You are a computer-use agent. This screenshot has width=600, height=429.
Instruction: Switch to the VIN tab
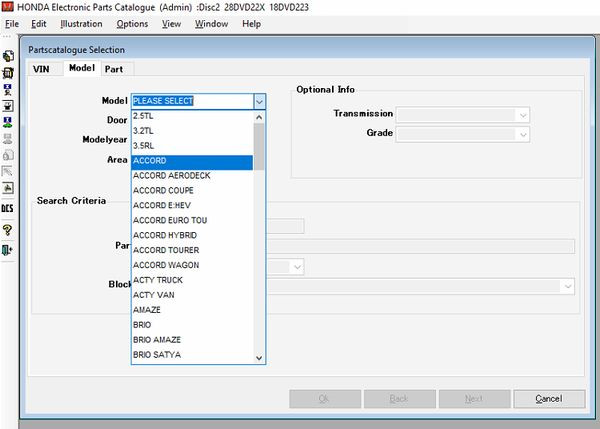(x=41, y=69)
